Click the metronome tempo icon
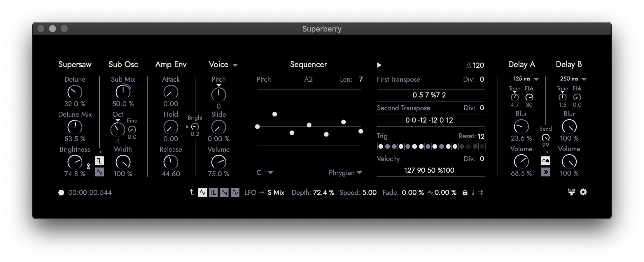Image resolution: width=644 pixels, height=262 pixels. (468, 65)
